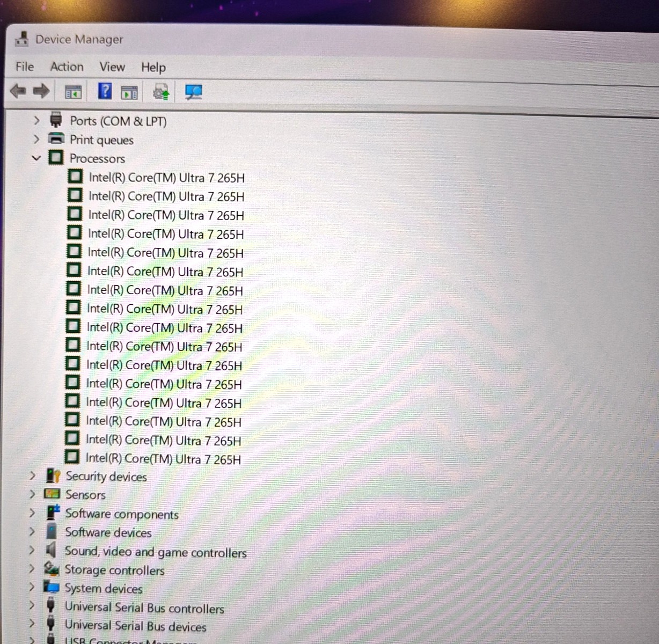This screenshot has width=659, height=644.
Task: Open the Help menu
Action: tap(153, 68)
